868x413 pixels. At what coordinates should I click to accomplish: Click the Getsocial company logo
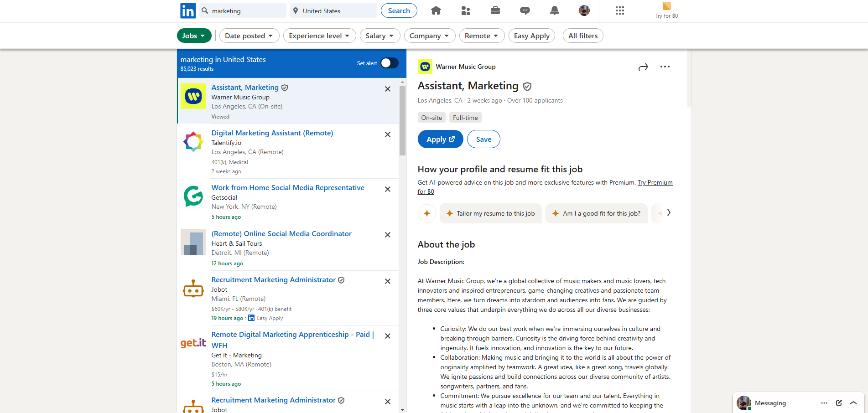[193, 196]
